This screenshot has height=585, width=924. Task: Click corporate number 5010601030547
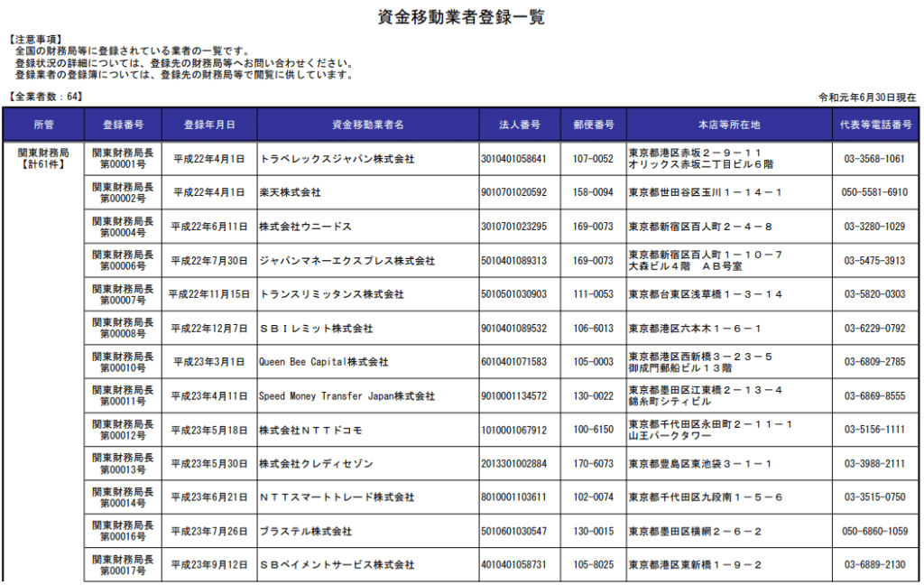point(513,532)
